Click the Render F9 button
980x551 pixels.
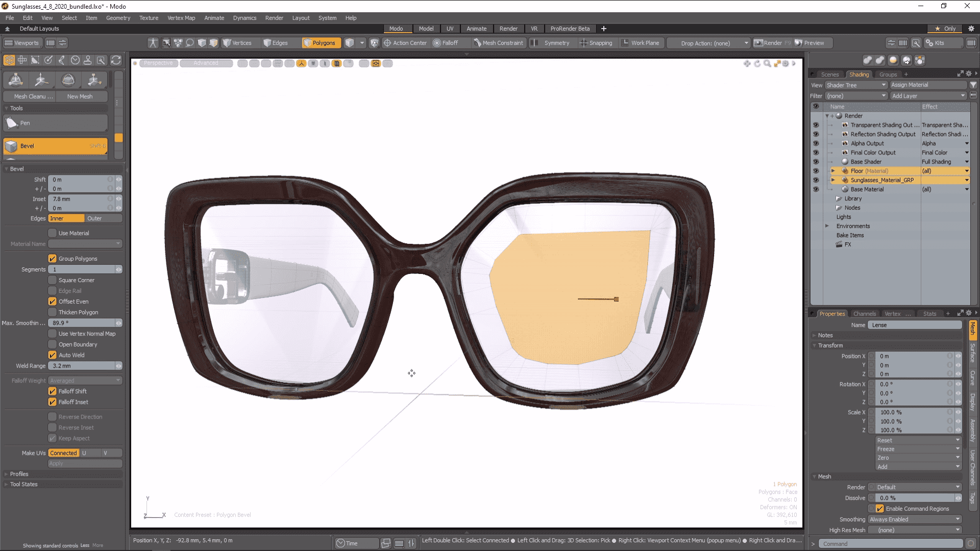[772, 43]
